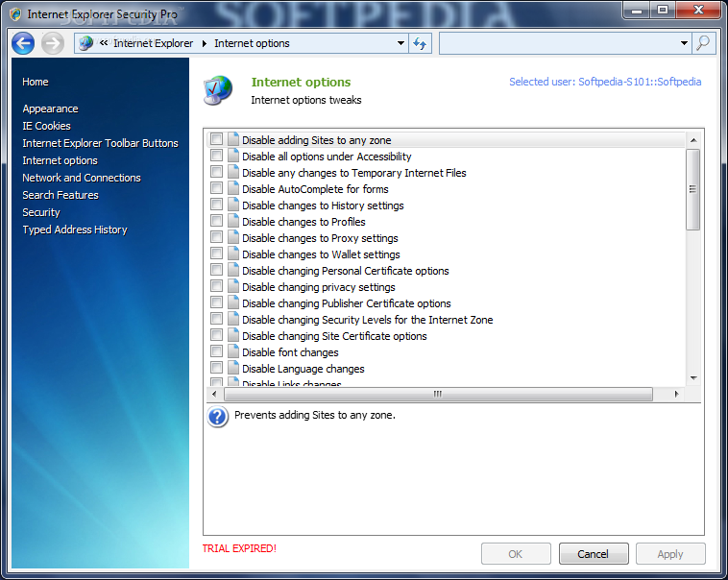The width and height of the screenshot is (728, 580).
Task: Open Network and Connections section
Action: click(82, 178)
